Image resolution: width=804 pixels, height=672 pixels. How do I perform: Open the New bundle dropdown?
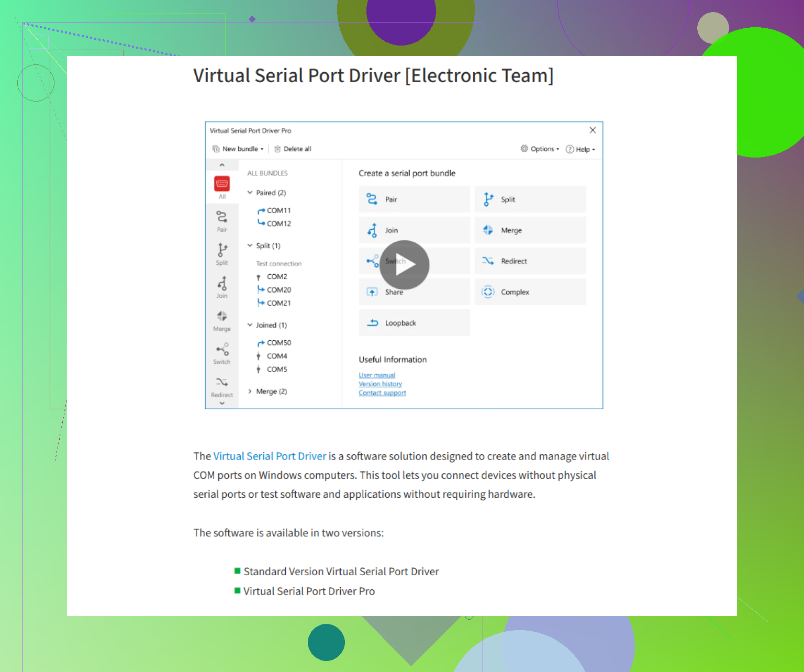[x=238, y=149]
